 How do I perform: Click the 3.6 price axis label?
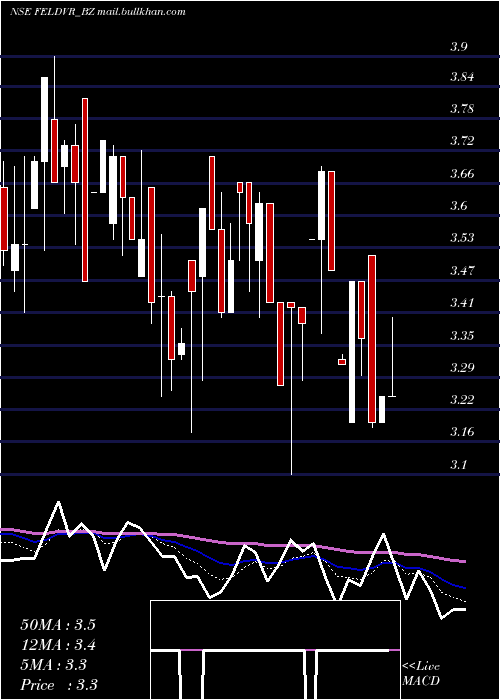pos(459,205)
